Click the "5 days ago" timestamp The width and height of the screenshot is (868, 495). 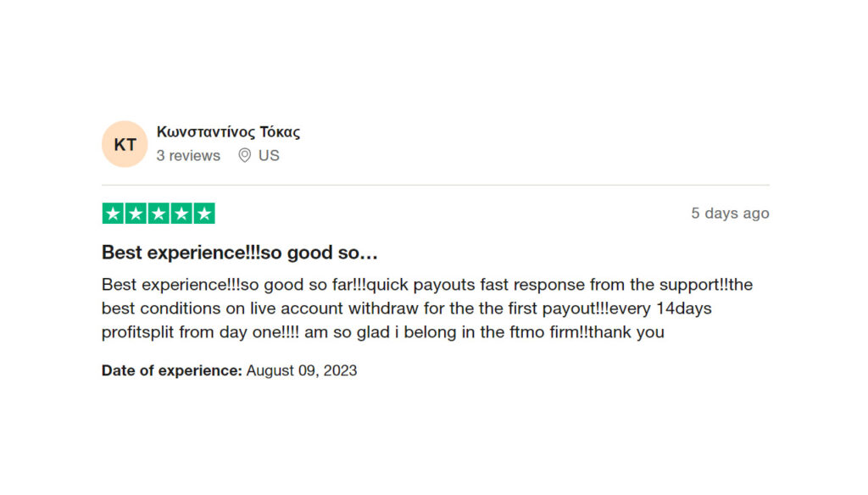click(730, 214)
